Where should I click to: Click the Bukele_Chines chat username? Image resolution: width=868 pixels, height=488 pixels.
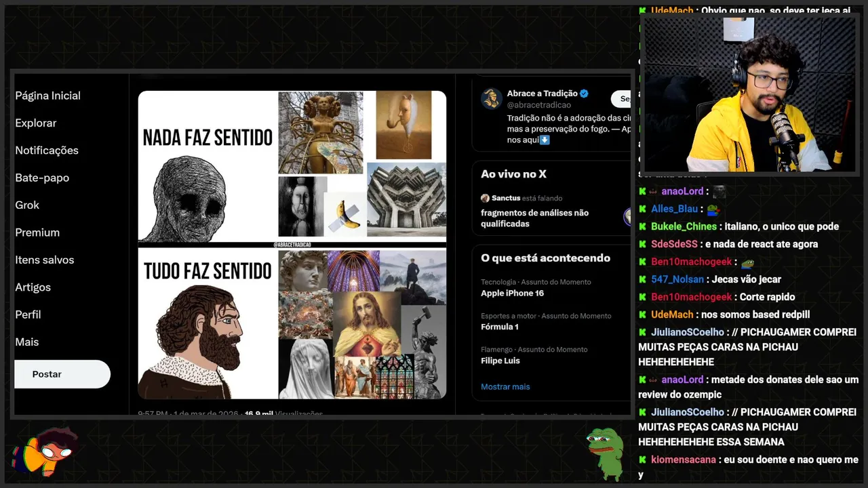[x=684, y=226]
